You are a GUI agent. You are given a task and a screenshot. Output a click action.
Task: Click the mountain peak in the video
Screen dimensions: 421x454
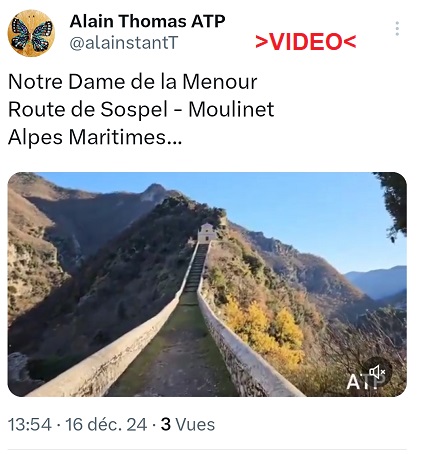click(153, 191)
